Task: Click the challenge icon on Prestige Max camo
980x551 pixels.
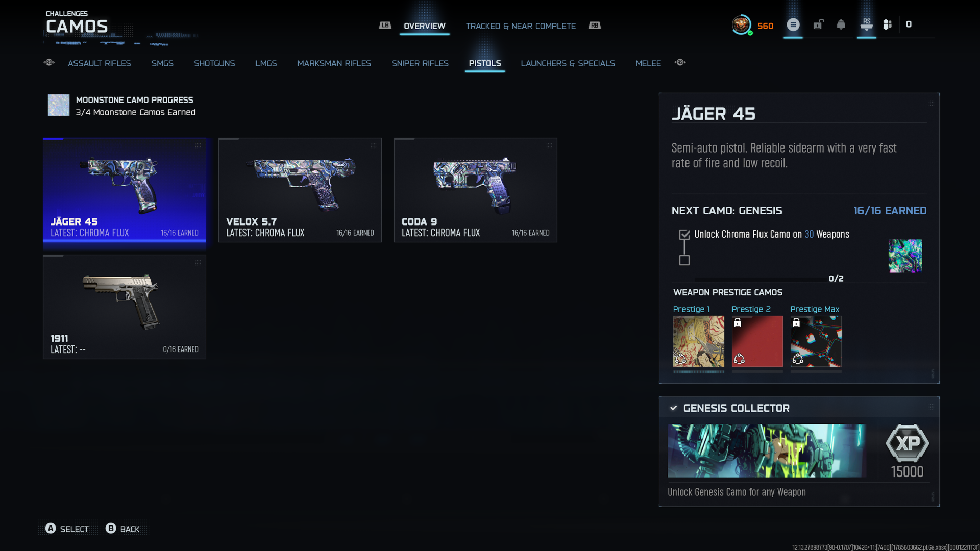Action: coord(798,359)
